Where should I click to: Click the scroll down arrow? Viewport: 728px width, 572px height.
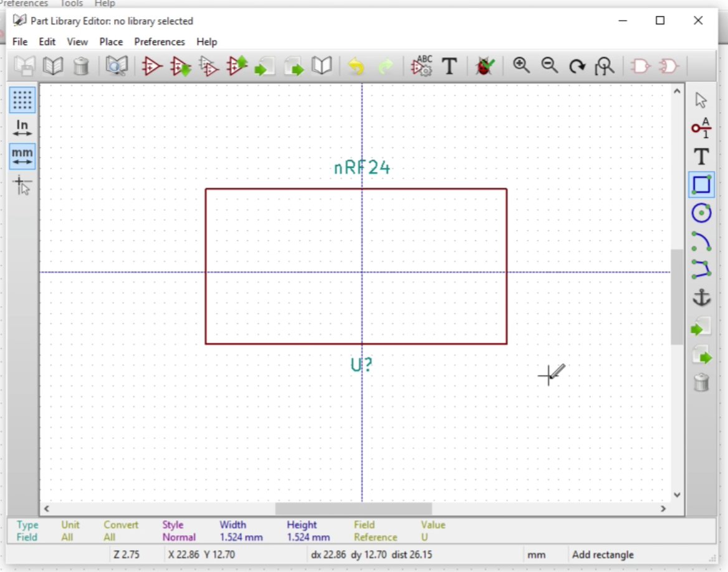coord(677,495)
